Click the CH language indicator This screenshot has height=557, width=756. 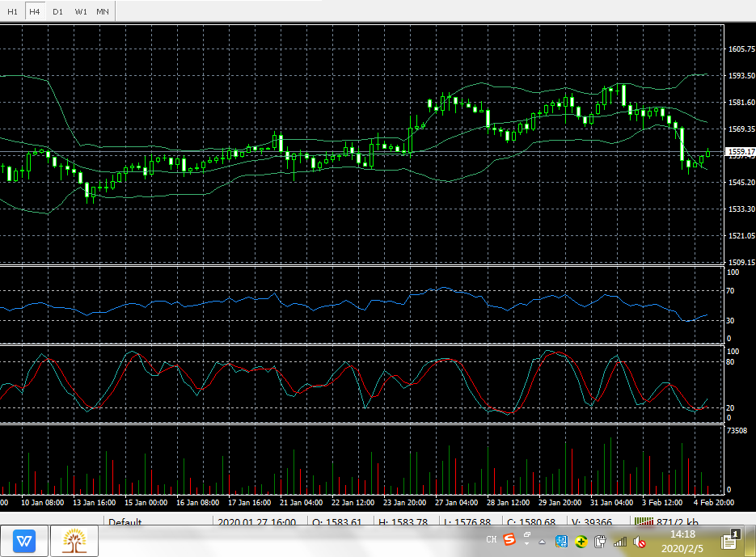point(491,540)
